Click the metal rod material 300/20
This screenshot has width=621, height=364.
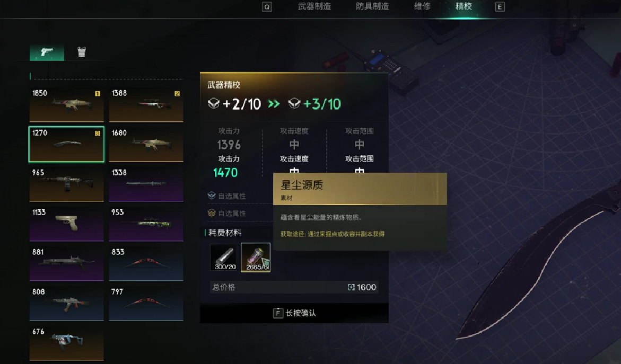point(224,258)
